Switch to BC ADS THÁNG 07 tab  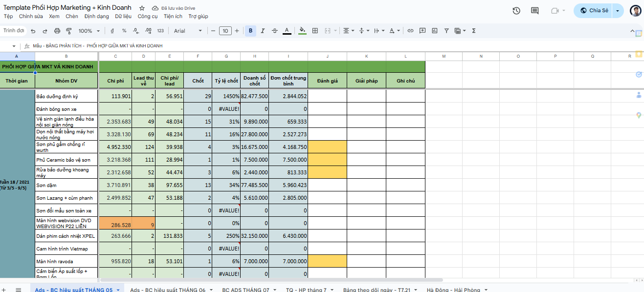pos(245,290)
